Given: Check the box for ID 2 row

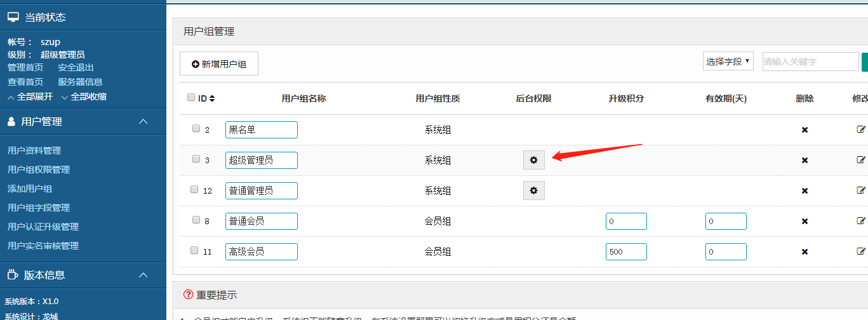Looking at the screenshot, I should [196, 128].
